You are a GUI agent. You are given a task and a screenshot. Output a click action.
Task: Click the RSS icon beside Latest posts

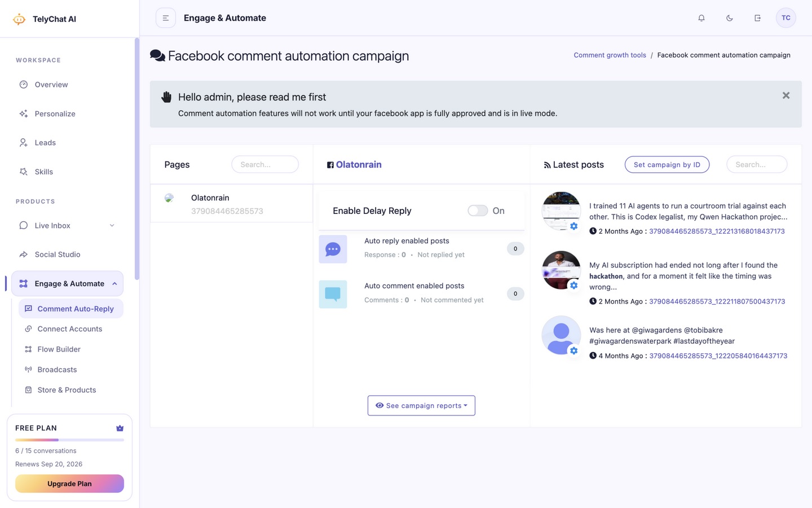tap(547, 165)
